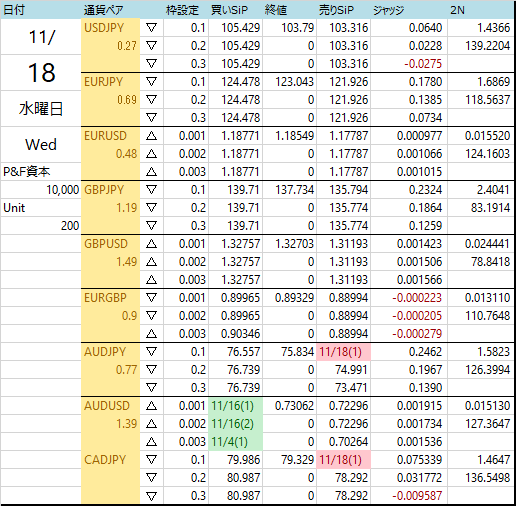Image resolution: width=516 pixels, height=506 pixels.
Task: Click the 2N value 139.2204
Action: 488,46
